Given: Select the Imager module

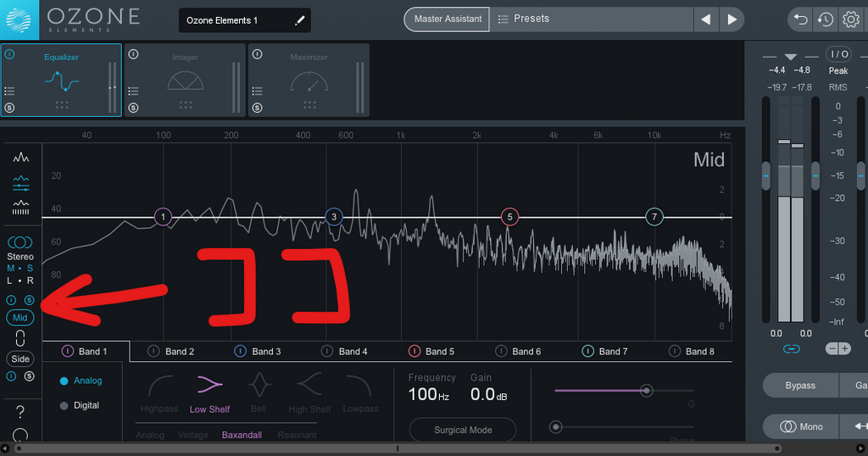Looking at the screenshot, I should [x=185, y=81].
